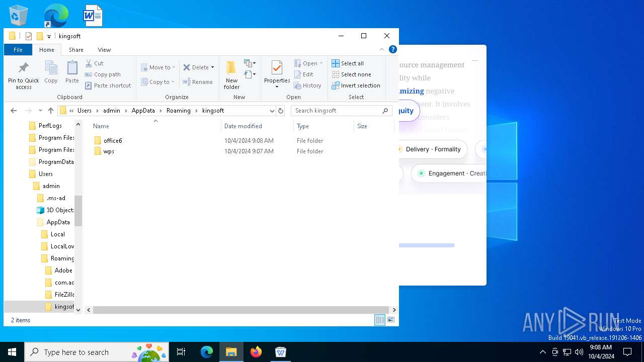Open the Move to dropdown
Viewport: 644px width, 362px height.
coord(158,67)
